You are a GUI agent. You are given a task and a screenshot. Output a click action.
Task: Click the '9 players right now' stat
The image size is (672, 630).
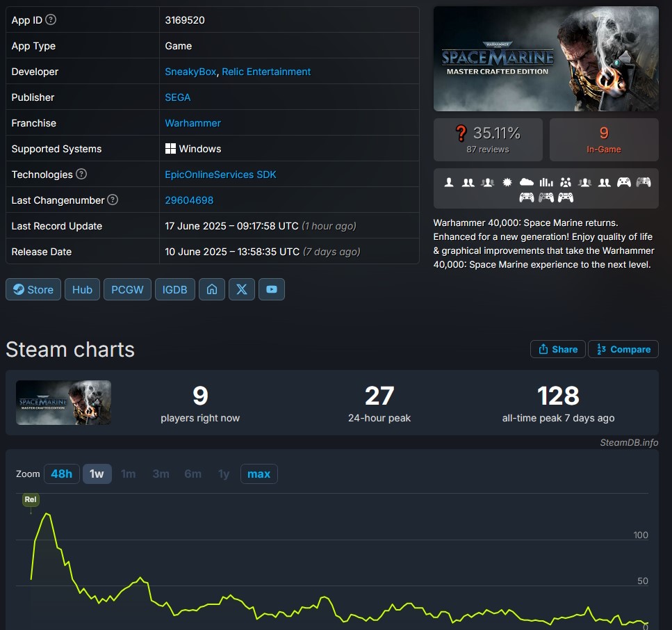[x=200, y=403]
